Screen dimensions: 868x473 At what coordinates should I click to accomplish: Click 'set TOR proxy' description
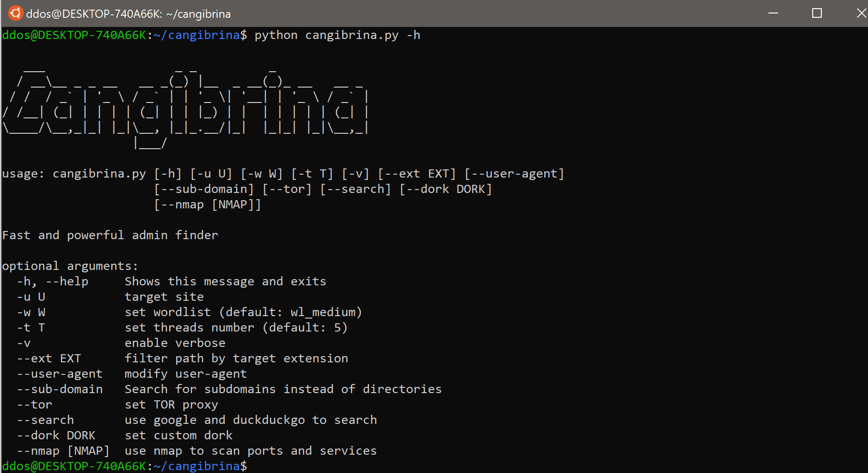coord(171,405)
